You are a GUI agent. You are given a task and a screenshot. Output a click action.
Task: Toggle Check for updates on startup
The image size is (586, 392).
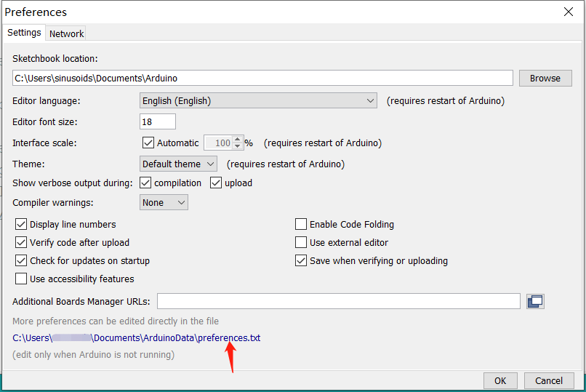coord(21,260)
